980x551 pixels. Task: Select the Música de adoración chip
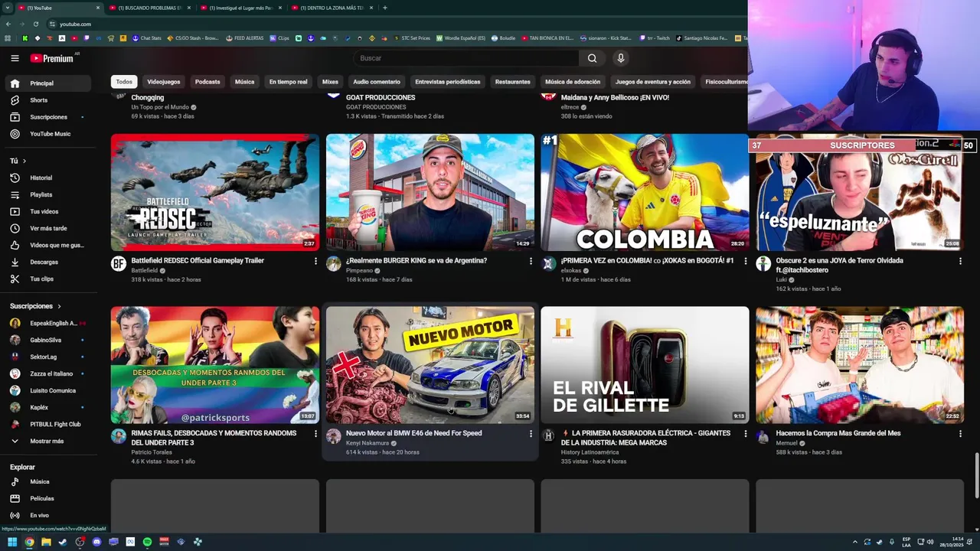coord(573,82)
